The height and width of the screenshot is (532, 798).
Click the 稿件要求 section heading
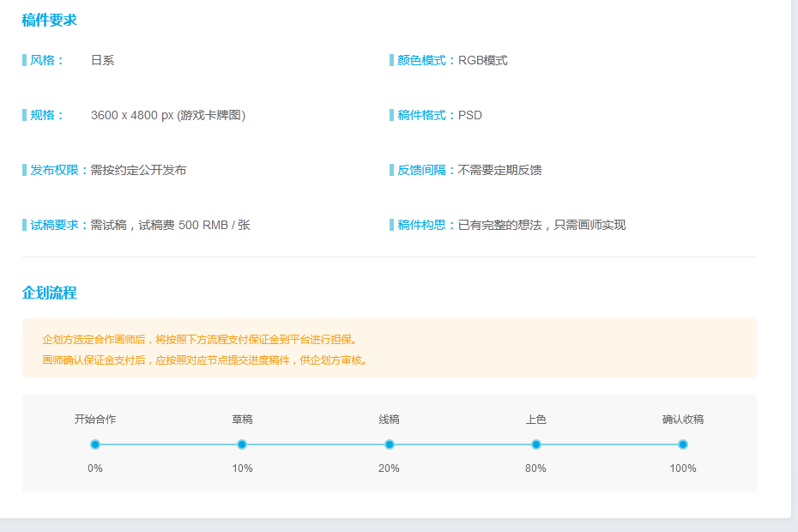[50, 21]
